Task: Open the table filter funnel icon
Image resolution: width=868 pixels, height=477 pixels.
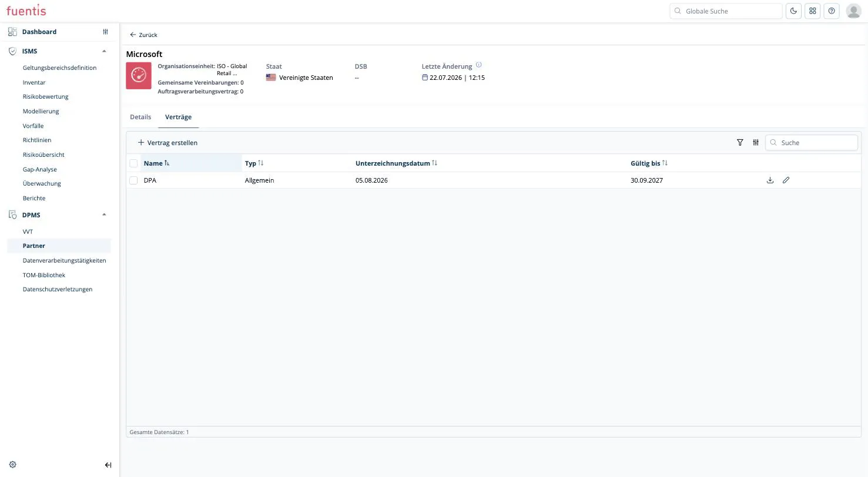Action: point(740,142)
